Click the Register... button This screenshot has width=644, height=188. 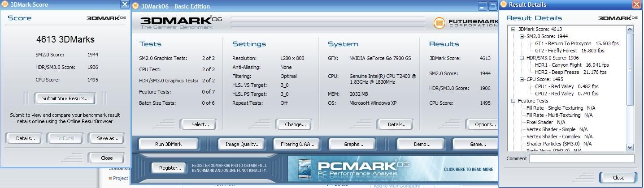click(x=169, y=168)
